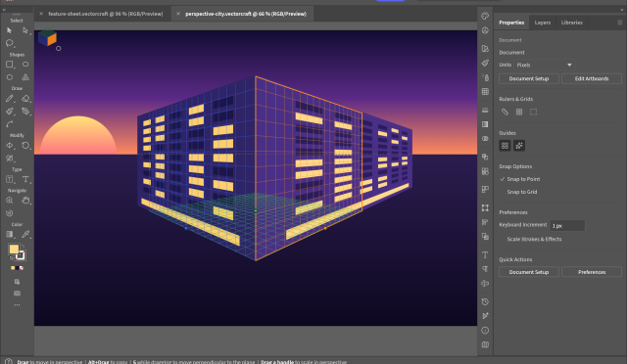Swap fill and stroke colors arrow
Screen dimensions: 627x364
tap(23, 247)
